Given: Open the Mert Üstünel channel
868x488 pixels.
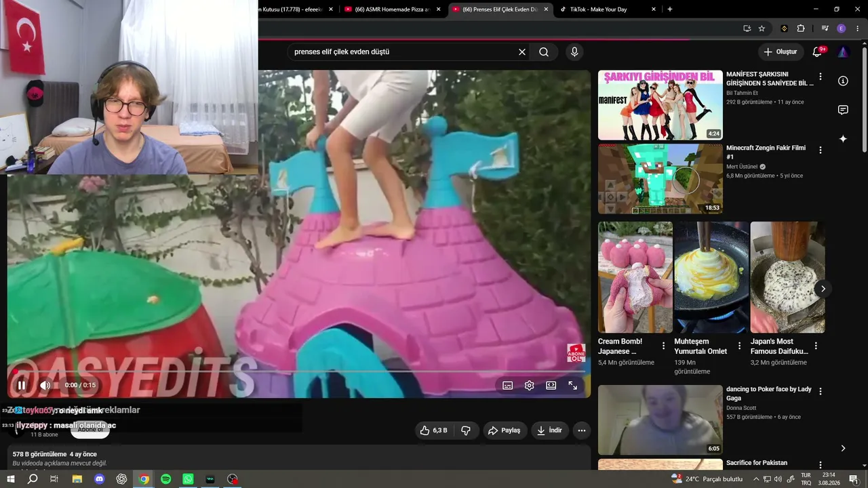Looking at the screenshot, I should pos(743,167).
